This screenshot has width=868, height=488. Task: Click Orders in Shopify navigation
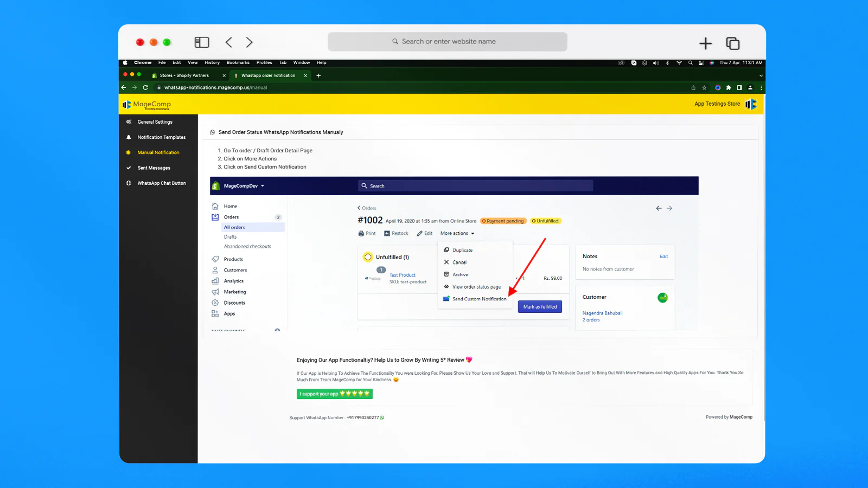[232, 217]
